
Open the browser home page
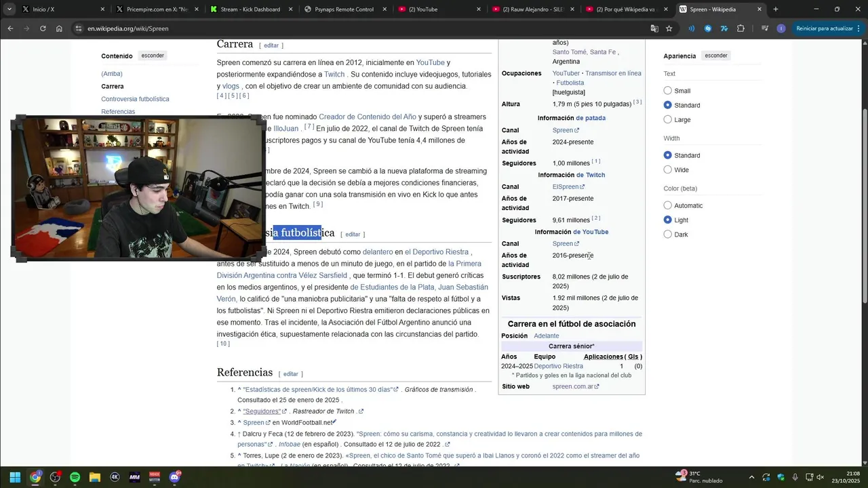click(59, 28)
